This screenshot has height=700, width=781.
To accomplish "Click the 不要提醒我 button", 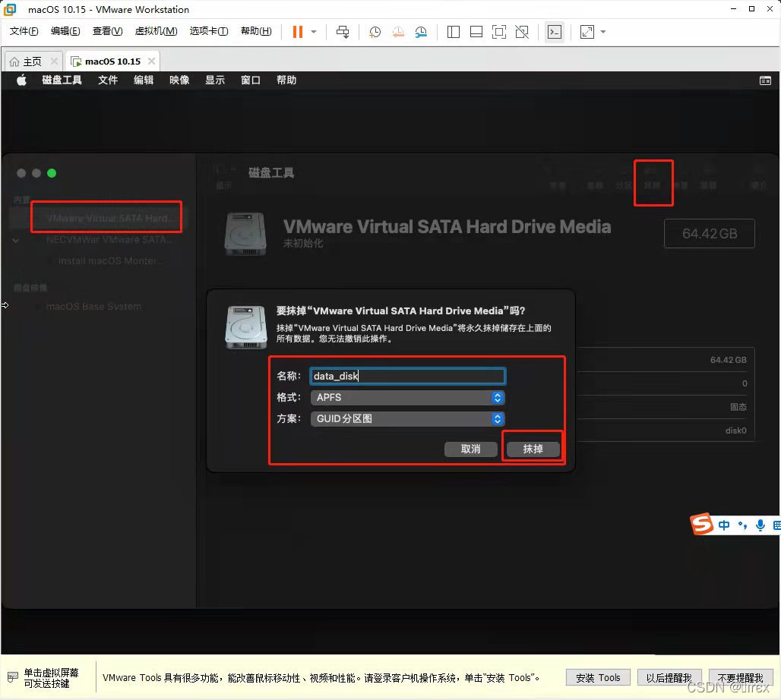I will [x=740, y=677].
